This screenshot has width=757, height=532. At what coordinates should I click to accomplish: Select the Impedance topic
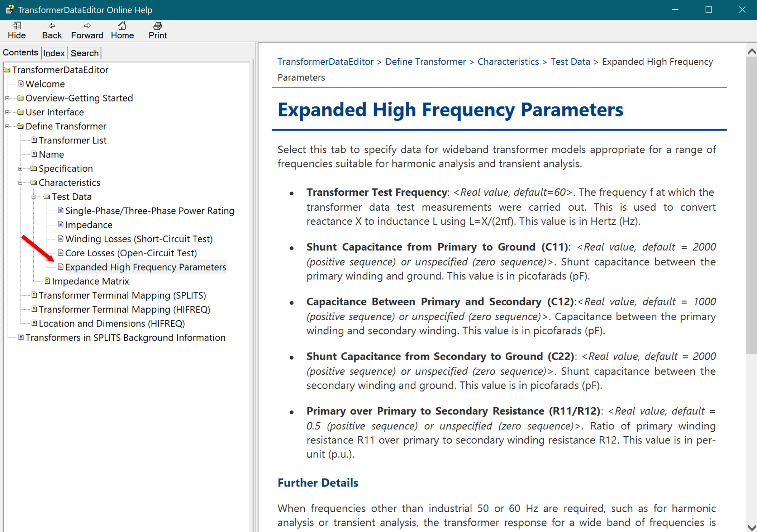[89, 225]
